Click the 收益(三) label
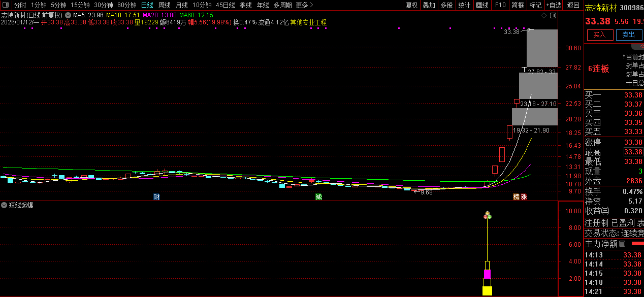This screenshot has height=297, width=644. pyautogui.click(x=597, y=211)
